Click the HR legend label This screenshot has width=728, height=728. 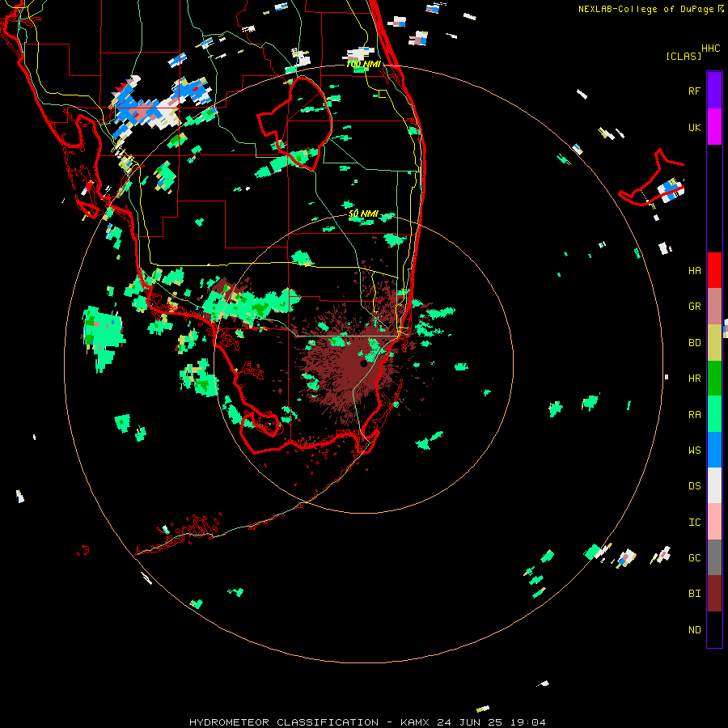[694, 379]
